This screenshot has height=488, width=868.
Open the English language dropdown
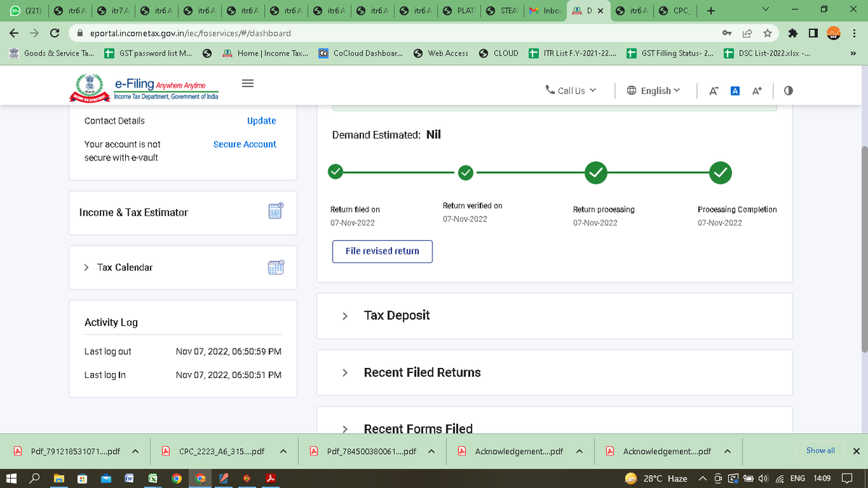click(x=653, y=90)
